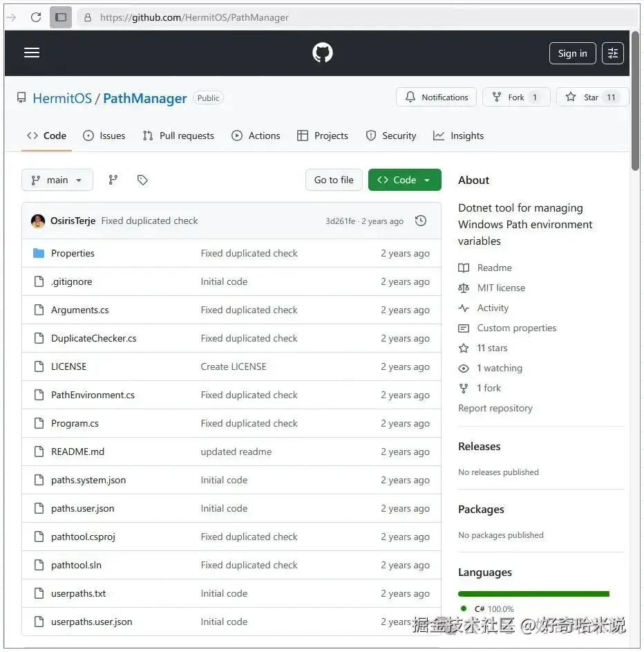Open pathtool.csproj file
The width and height of the screenshot is (644, 652).
pyautogui.click(x=83, y=537)
